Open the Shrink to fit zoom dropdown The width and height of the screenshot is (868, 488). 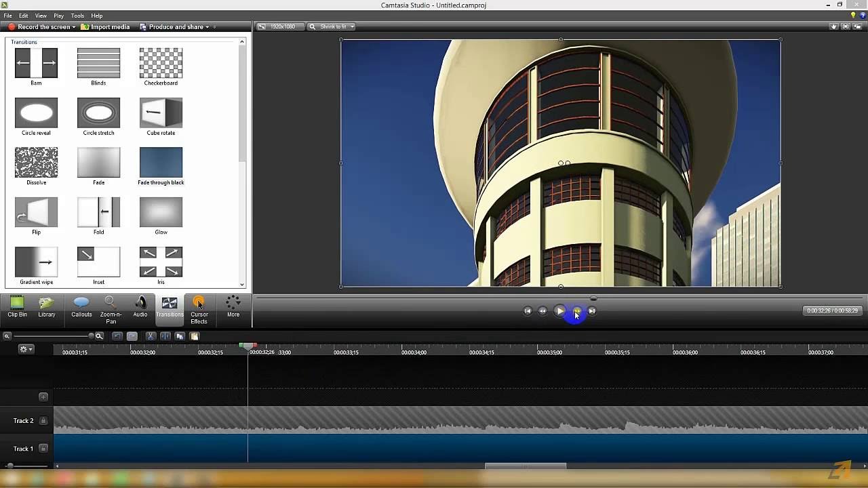coord(331,27)
